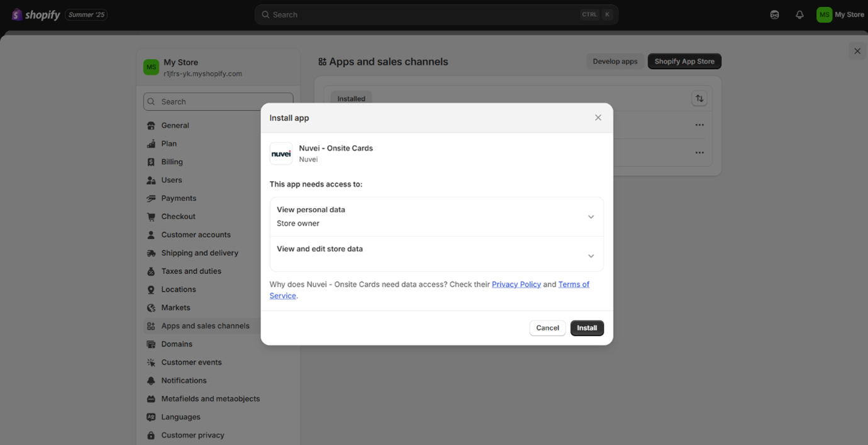
Task: Click the Plan chart icon
Action: tap(151, 144)
